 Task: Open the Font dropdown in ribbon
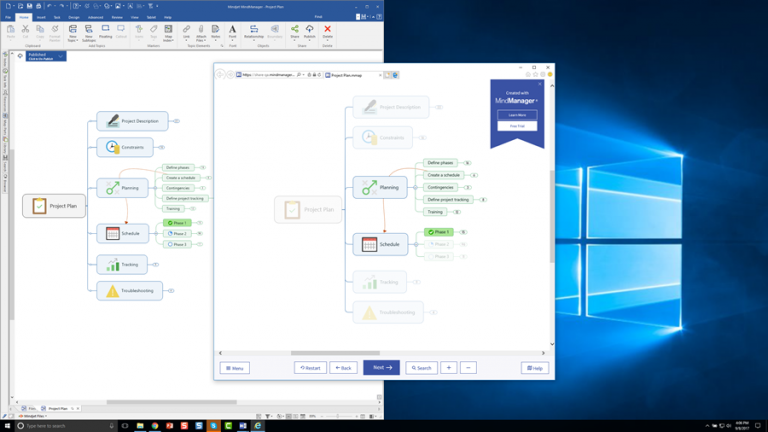(233, 31)
